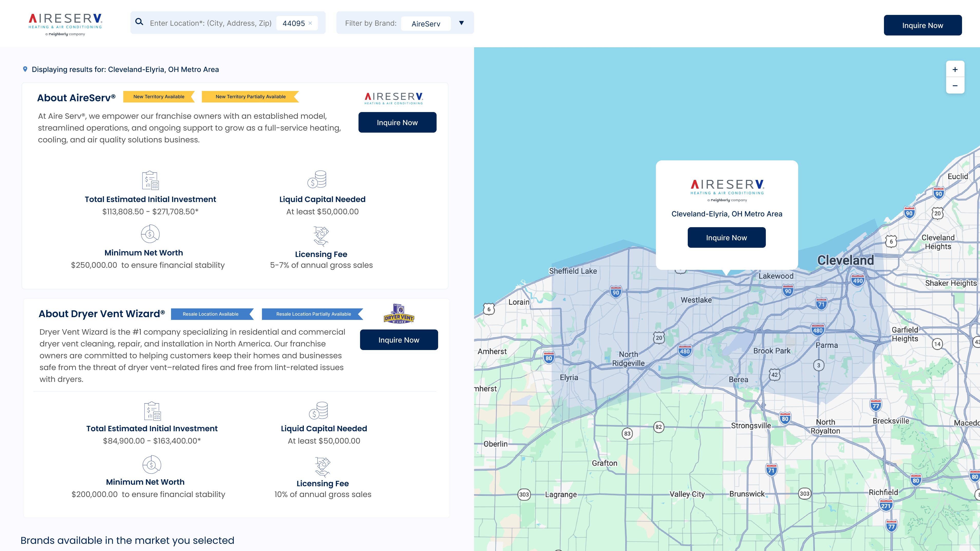Click the 10% of annual gross sales text
The image size is (980, 551).
pyautogui.click(x=323, y=494)
